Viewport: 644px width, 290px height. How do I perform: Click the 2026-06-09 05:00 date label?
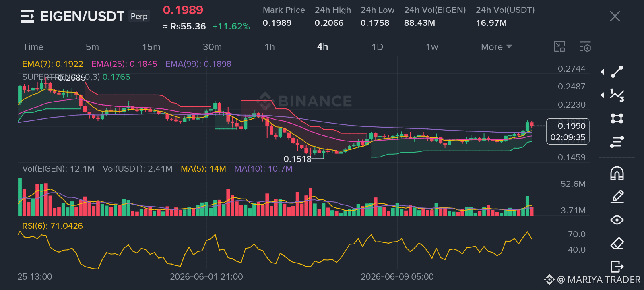(x=397, y=277)
